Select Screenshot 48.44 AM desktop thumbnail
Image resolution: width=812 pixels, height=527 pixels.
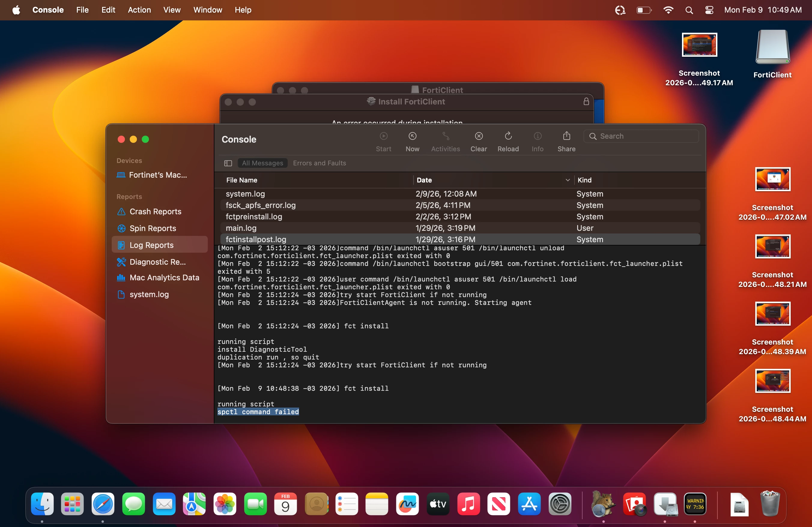point(772,381)
